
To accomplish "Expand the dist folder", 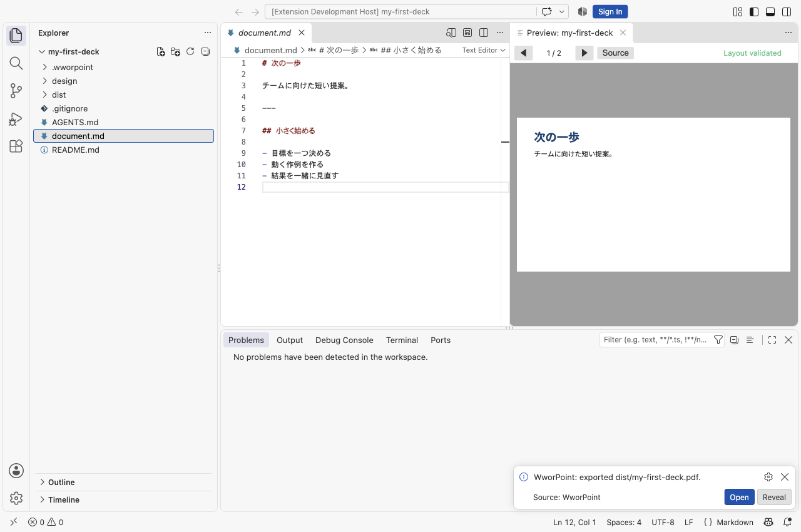I will click(x=45, y=95).
